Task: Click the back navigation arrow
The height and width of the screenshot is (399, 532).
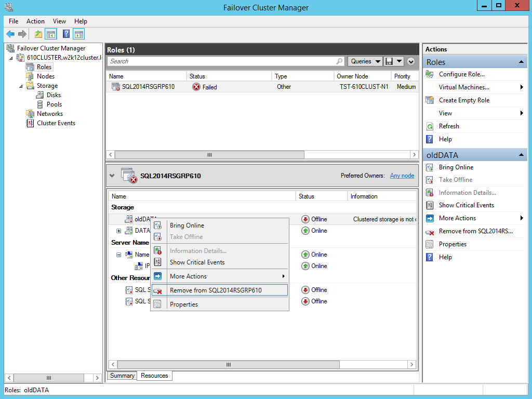Action: point(10,33)
